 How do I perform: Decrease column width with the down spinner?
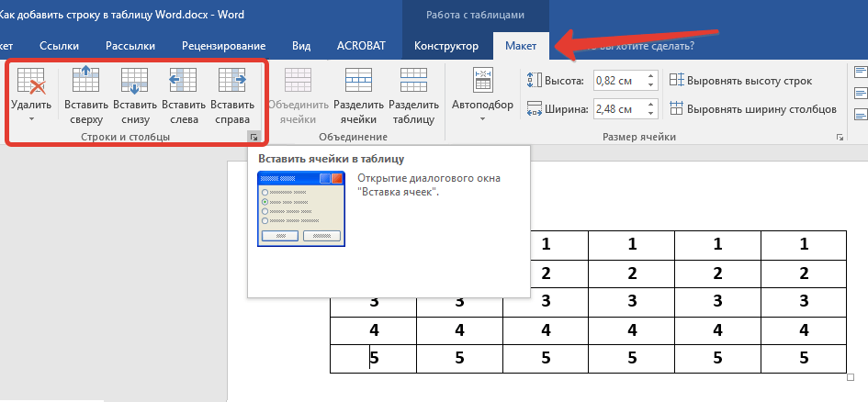pos(649,113)
